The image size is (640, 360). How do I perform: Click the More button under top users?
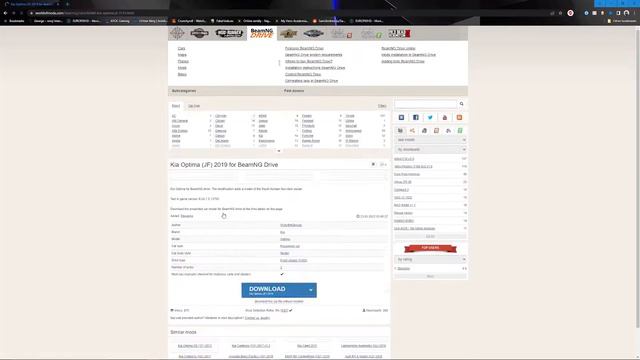[430, 276]
